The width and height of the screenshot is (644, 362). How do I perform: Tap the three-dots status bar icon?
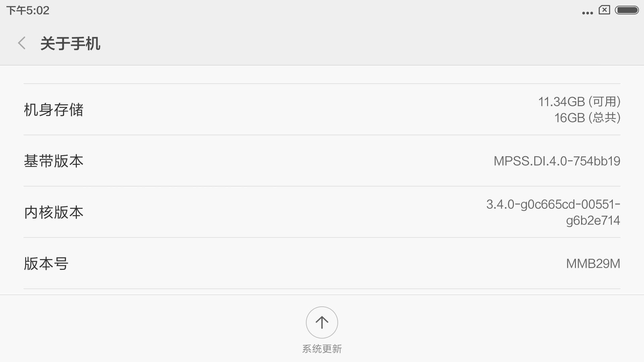click(x=587, y=13)
